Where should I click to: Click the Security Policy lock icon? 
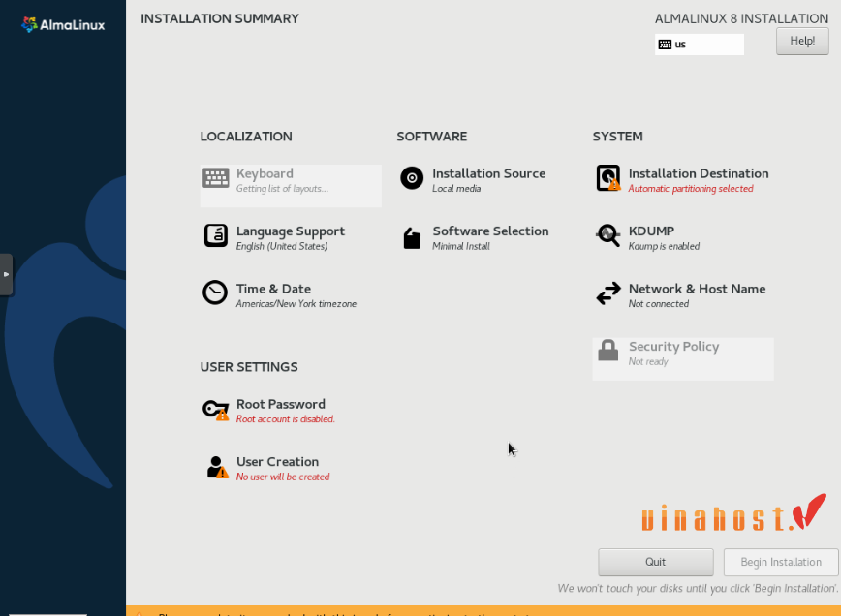608,351
